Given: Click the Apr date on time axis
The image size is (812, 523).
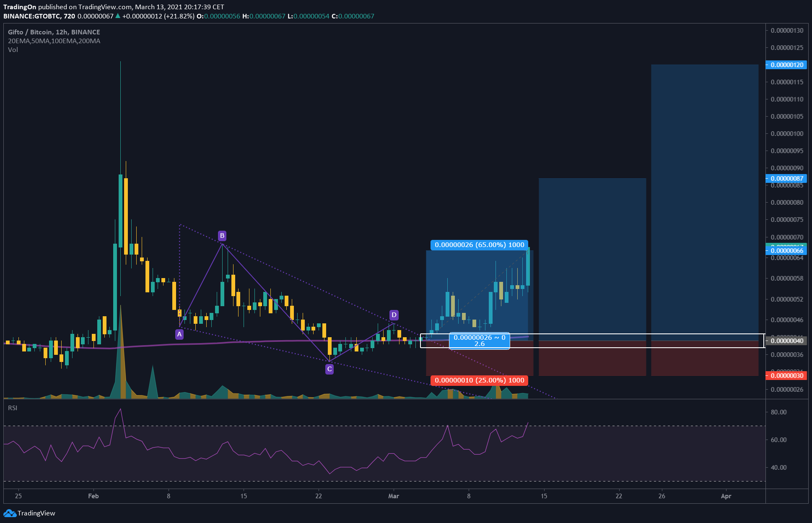Looking at the screenshot, I should [x=726, y=496].
